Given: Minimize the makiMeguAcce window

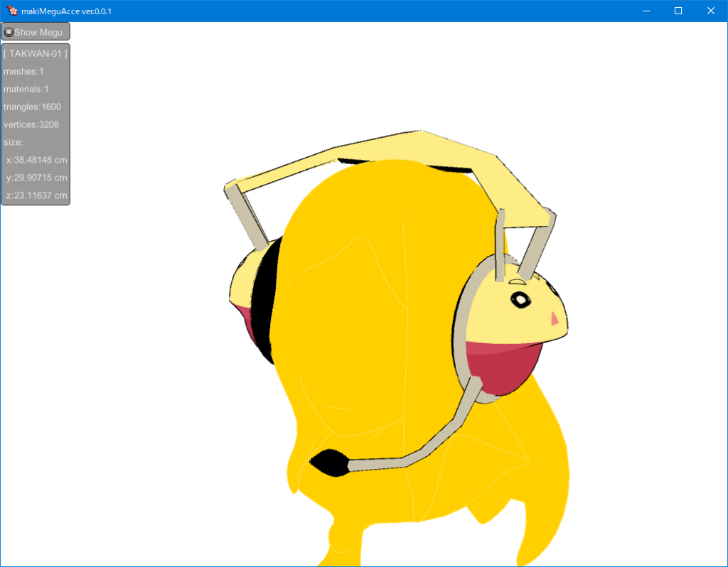Looking at the screenshot, I should click(646, 11).
